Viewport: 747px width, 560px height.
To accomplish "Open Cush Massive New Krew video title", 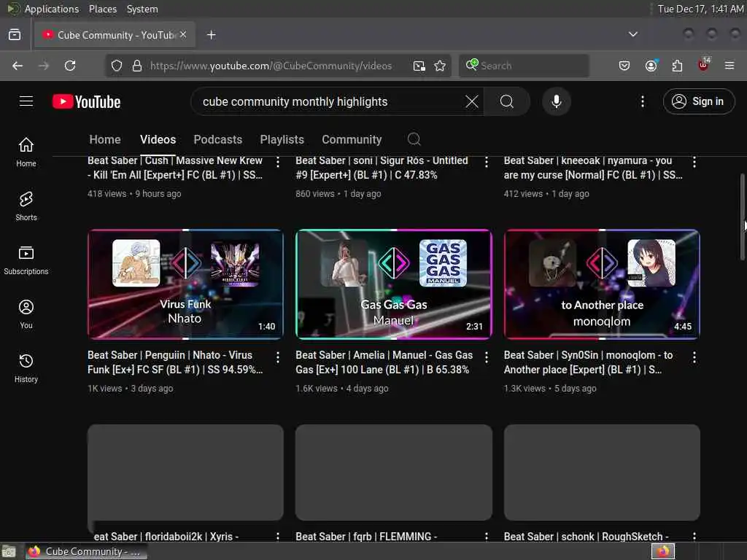I will pos(175,168).
